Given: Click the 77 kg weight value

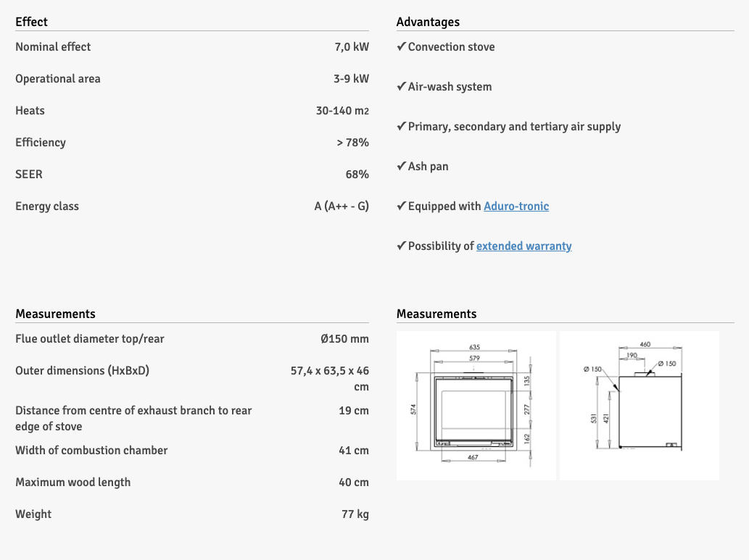Looking at the screenshot, I should pyautogui.click(x=355, y=514).
